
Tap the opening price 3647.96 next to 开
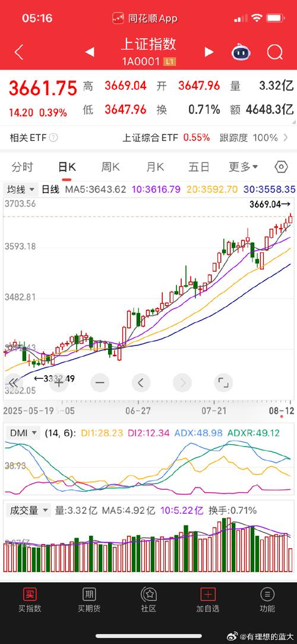click(199, 86)
